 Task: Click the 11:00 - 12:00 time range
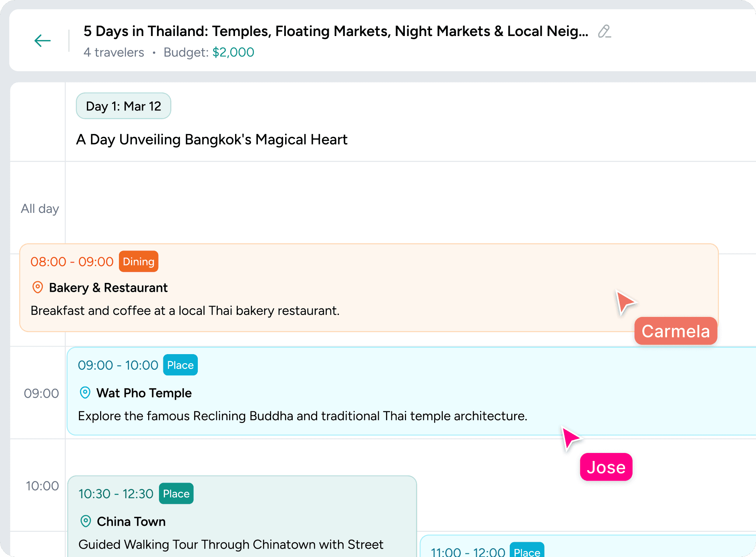click(x=468, y=552)
